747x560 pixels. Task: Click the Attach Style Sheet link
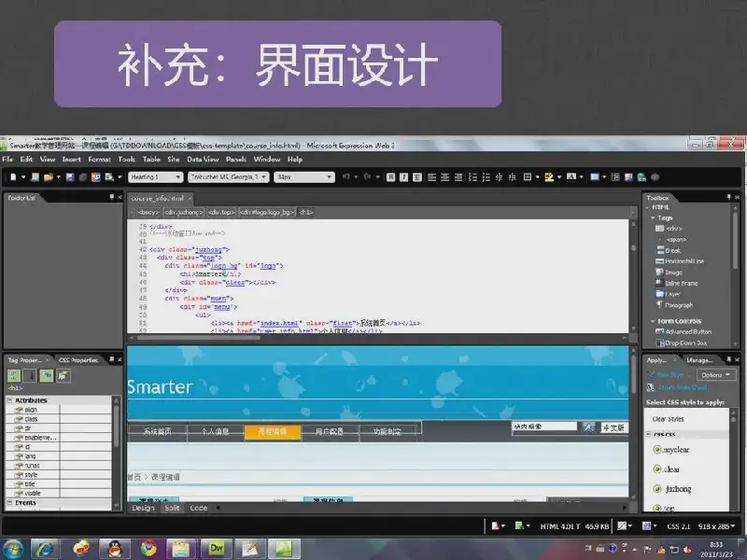coord(683,387)
